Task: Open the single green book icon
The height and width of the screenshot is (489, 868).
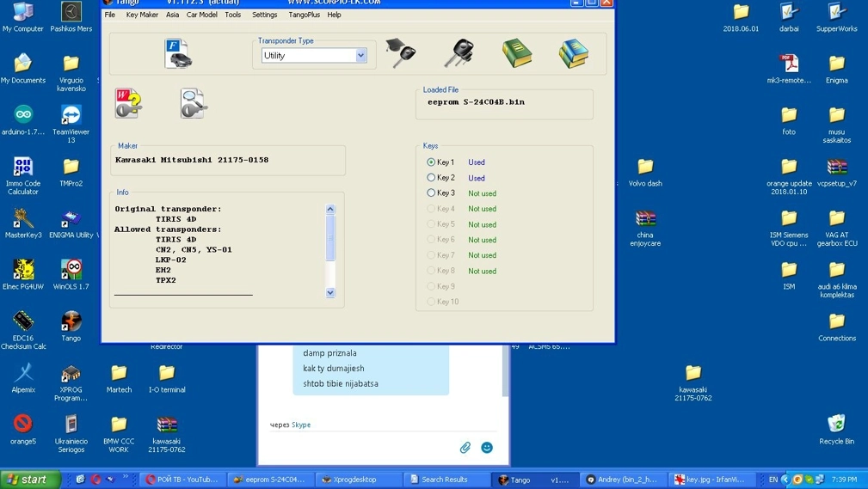Action: (517, 53)
